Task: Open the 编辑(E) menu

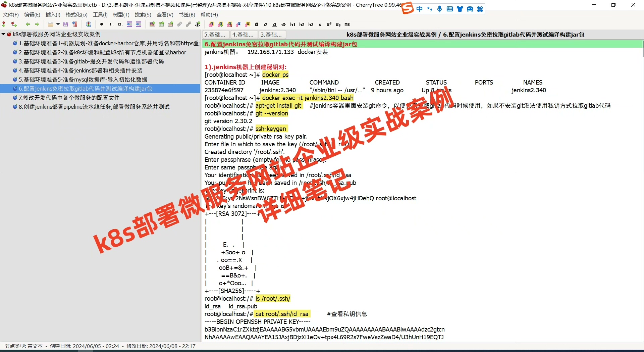Action: click(x=32, y=15)
